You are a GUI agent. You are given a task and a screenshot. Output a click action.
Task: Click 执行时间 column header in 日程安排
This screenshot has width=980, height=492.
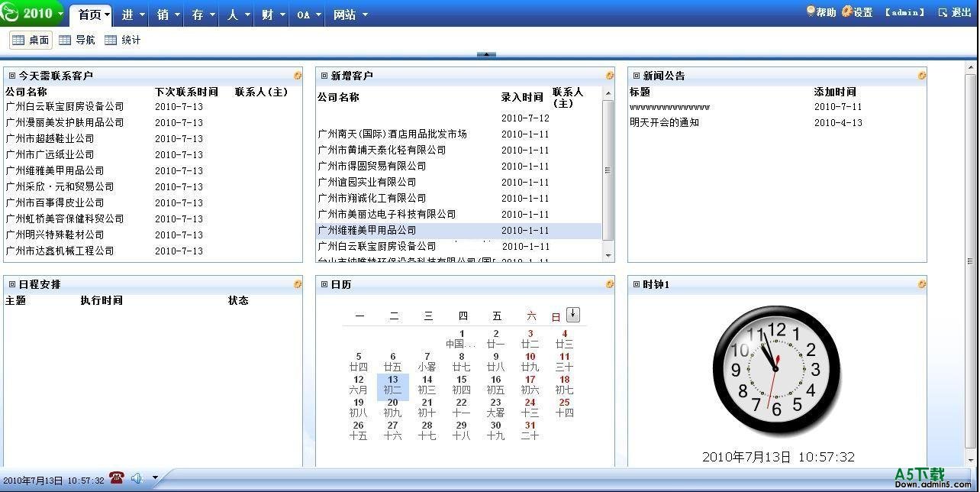coord(102,300)
